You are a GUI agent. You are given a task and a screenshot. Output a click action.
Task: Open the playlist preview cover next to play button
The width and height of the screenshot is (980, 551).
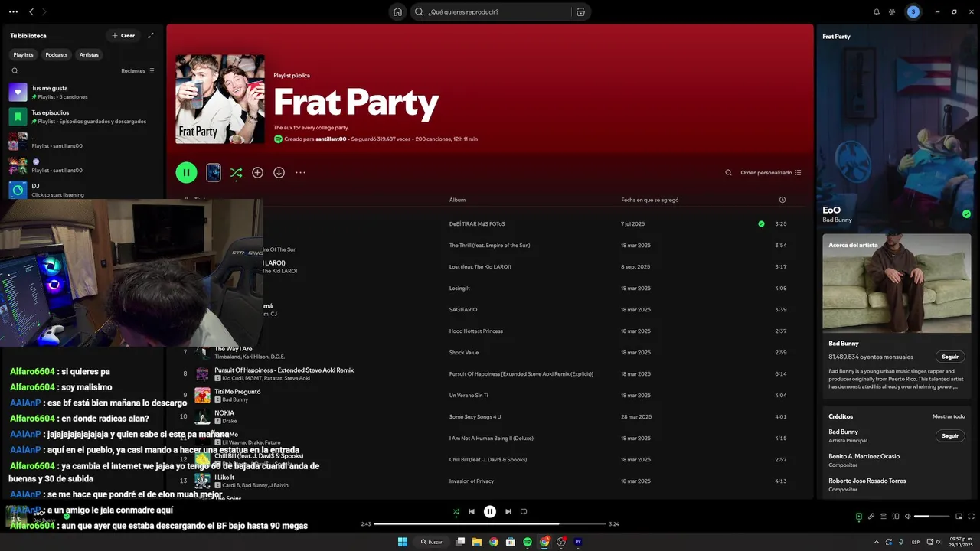[214, 172]
